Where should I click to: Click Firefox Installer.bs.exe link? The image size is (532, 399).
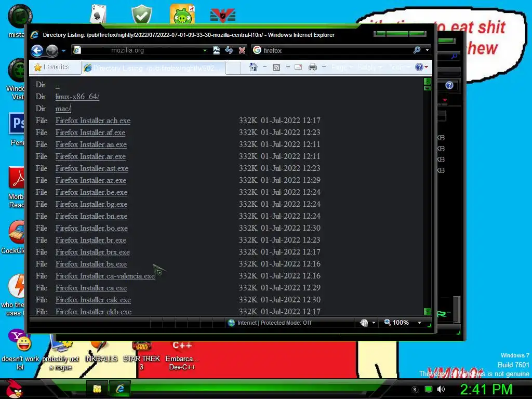tap(91, 264)
